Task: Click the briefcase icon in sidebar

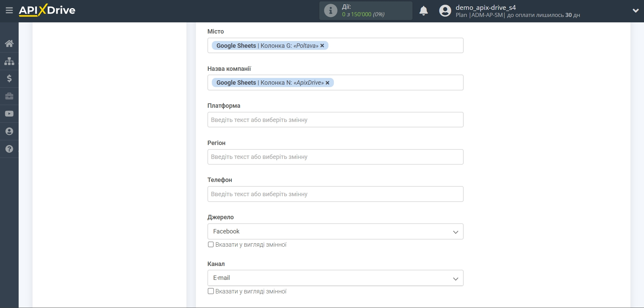Action: pos(9,96)
